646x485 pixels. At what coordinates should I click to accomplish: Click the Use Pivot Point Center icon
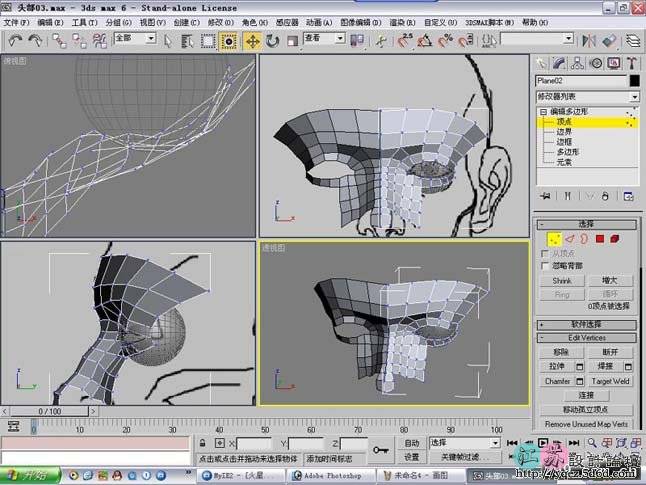357,40
